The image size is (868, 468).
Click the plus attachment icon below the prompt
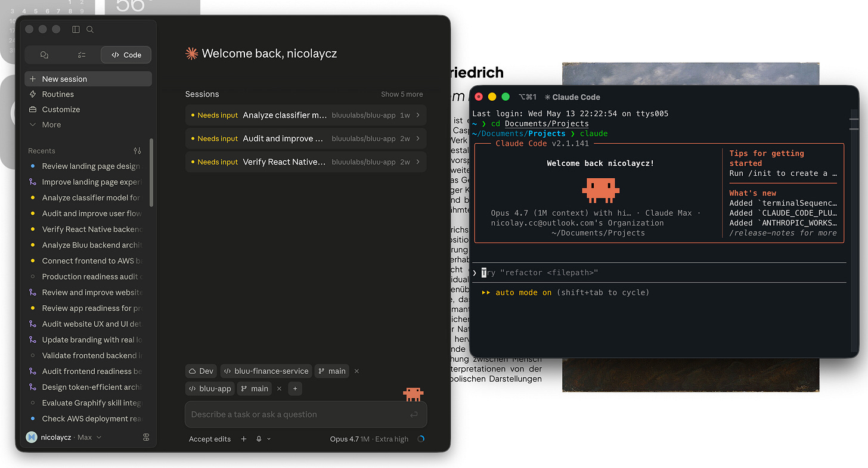pos(243,439)
